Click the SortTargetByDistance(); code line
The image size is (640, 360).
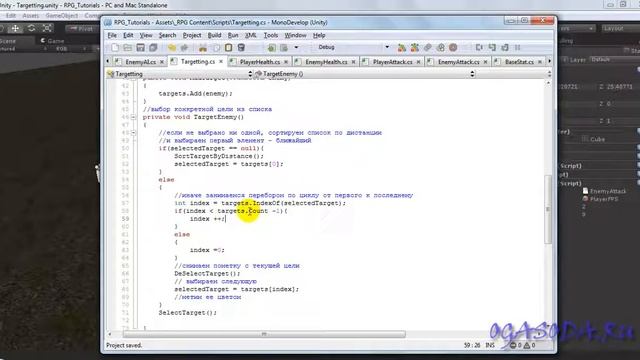point(219,156)
